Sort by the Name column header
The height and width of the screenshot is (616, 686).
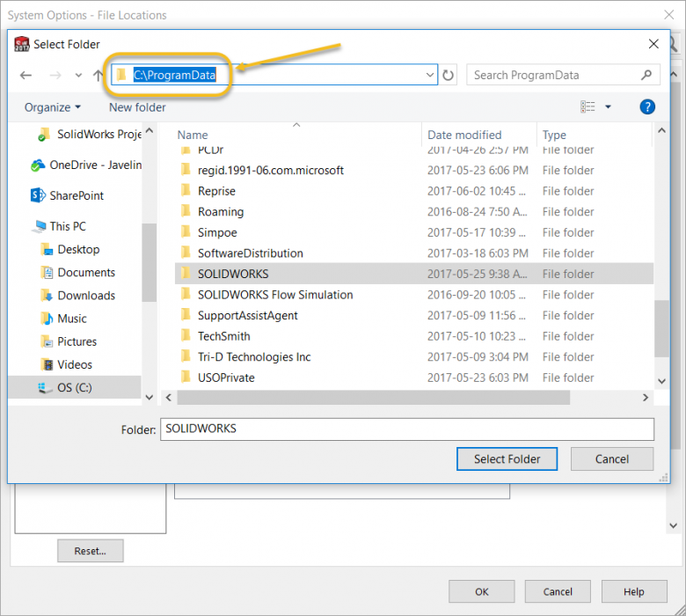193,135
